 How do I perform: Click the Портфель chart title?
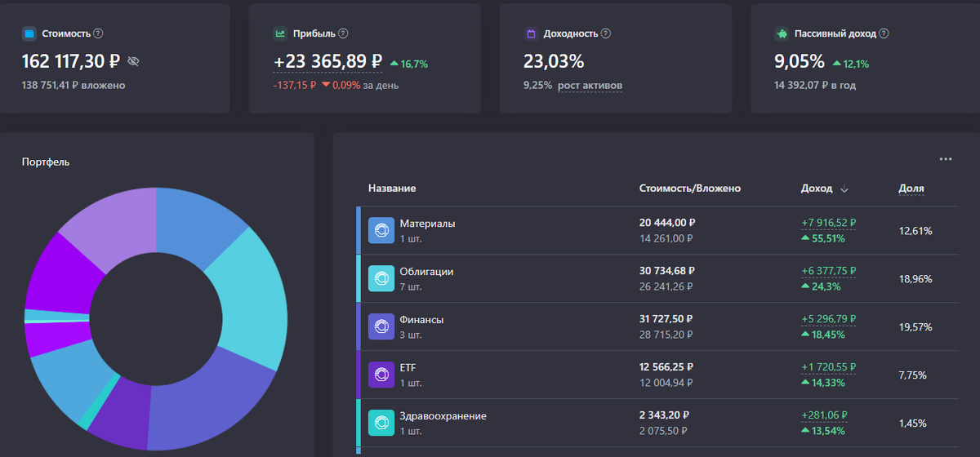coord(46,162)
